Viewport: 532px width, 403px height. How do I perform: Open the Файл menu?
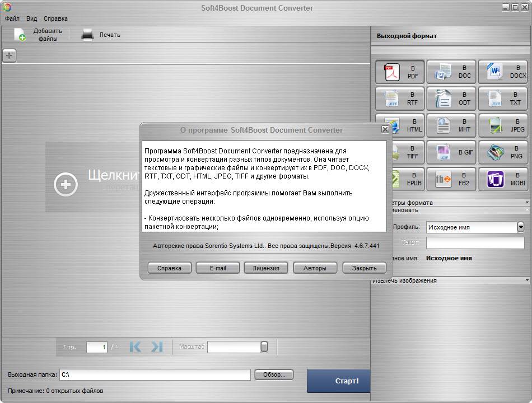[12, 18]
